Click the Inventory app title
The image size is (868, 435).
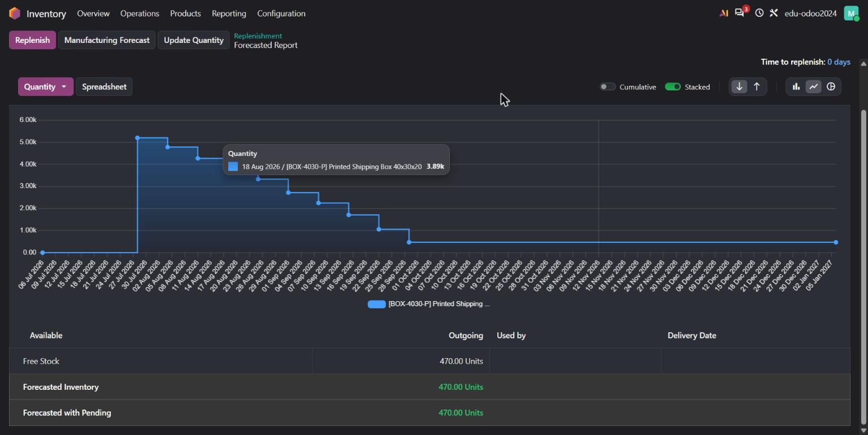pyautogui.click(x=46, y=14)
